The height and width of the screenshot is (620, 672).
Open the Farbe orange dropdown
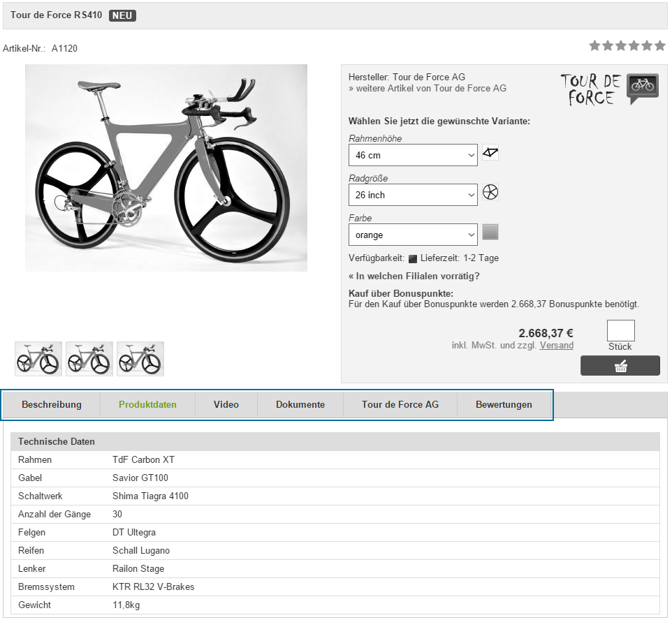pos(413,235)
